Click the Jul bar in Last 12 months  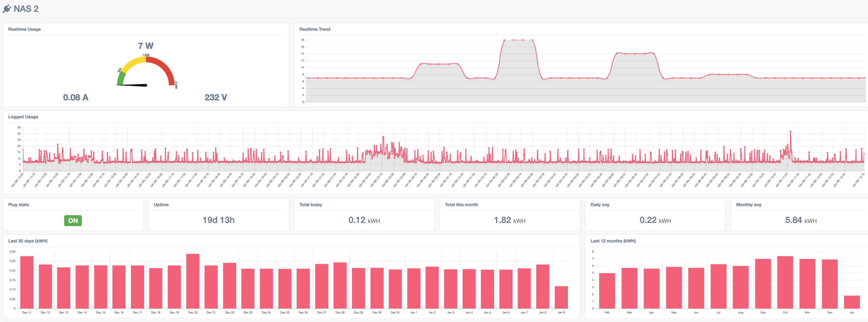(718, 286)
